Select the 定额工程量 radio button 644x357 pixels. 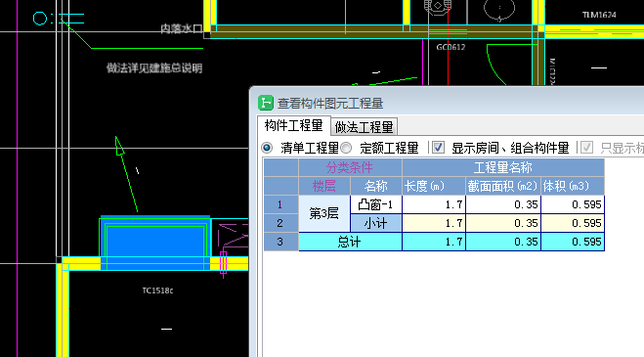[x=346, y=148]
